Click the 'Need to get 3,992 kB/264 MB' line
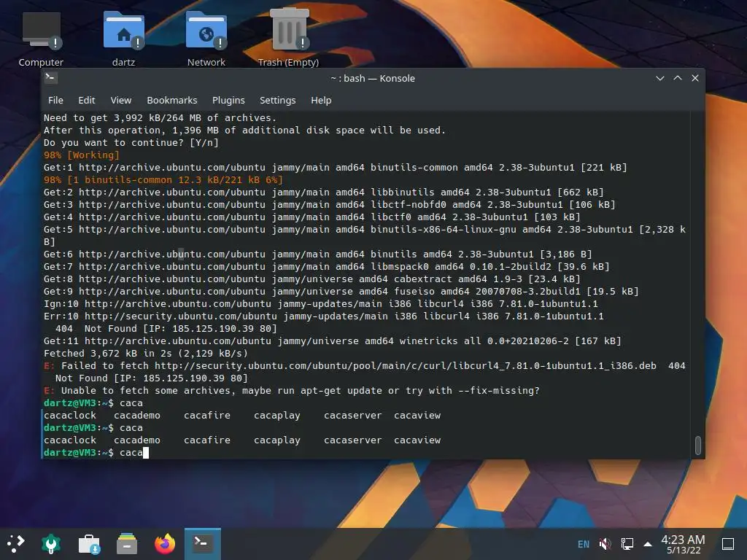 160,117
